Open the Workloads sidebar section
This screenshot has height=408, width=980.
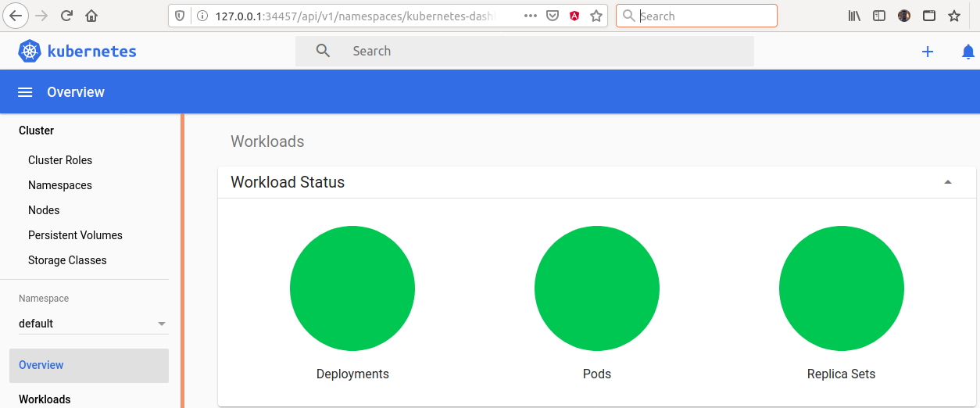pos(45,399)
